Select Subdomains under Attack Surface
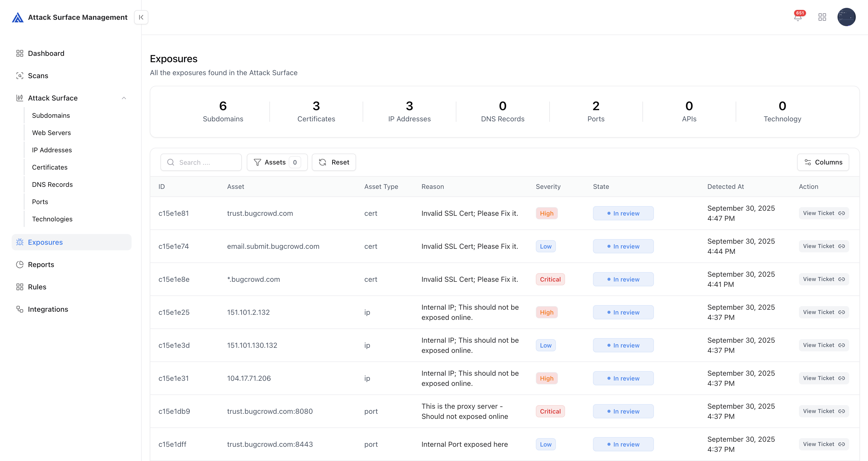868x461 pixels. click(x=51, y=116)
